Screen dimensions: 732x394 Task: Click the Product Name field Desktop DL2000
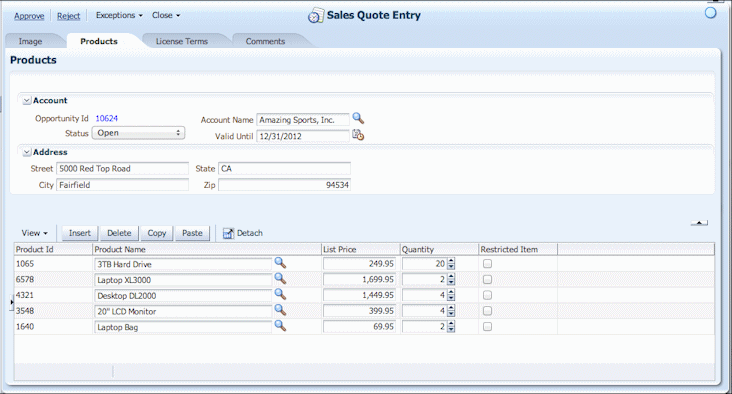click(183, 296)
